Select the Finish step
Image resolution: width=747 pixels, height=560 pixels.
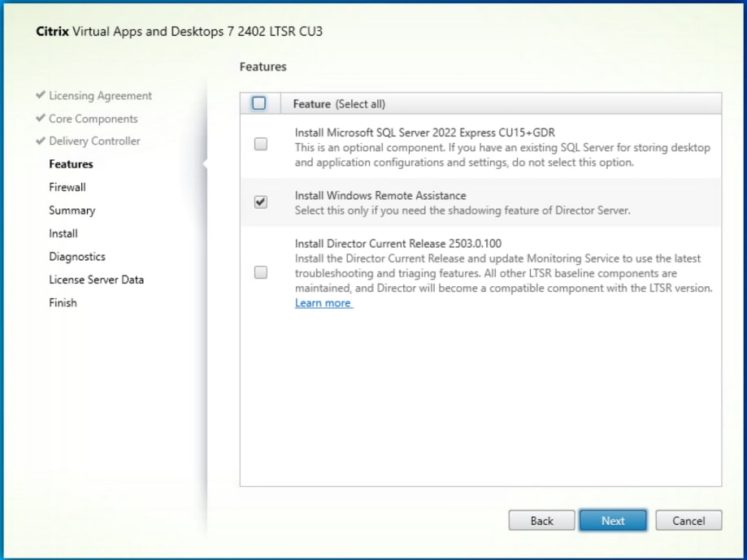(63, 303)
